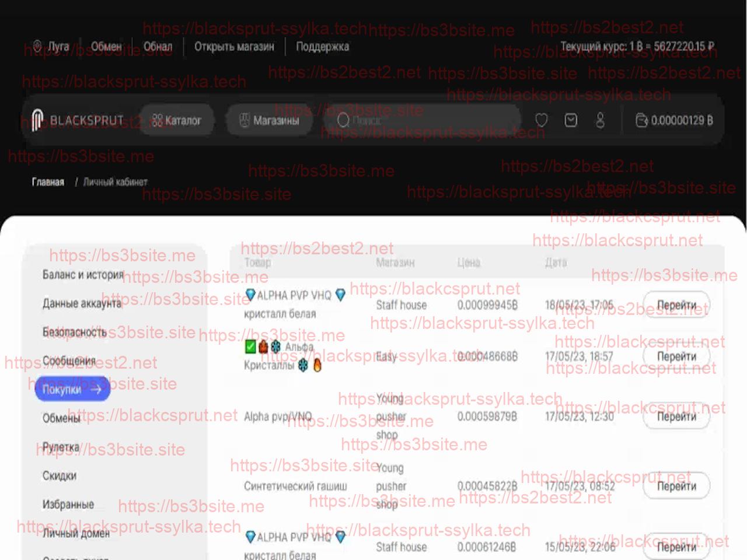Screen dimensions: 747x560
Task: Click the grid icon inside the Каталог button
Action: point(156,120)
